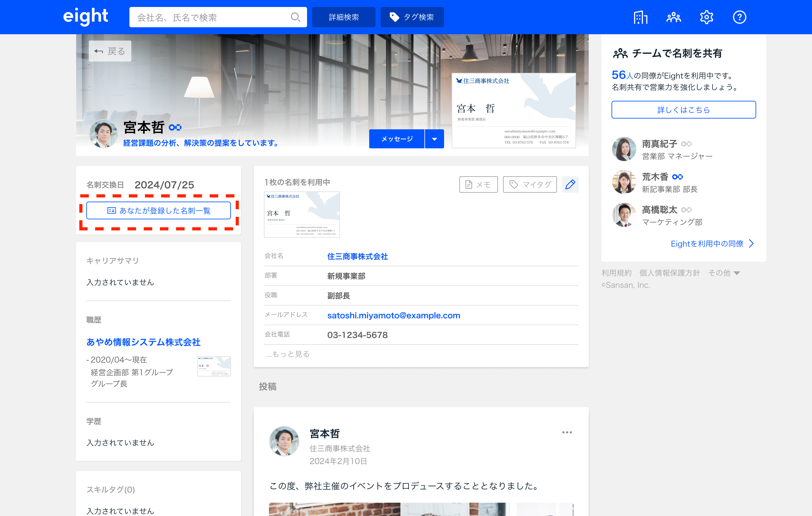Screen dimensions: 812x516
Task: Open 住三商事株式会社 company link
Action: [357, 256]
